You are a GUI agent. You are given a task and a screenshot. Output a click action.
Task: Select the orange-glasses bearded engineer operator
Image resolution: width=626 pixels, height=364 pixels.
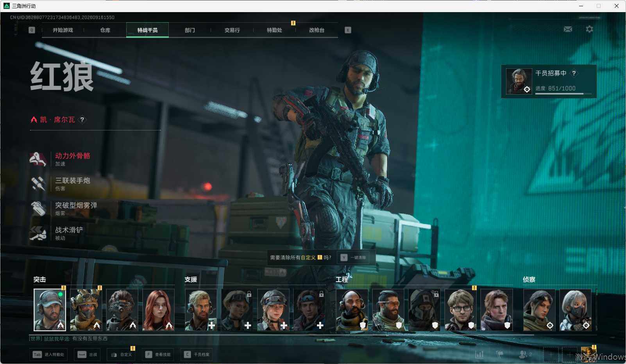pyautogui.click(x=388, y=310)
